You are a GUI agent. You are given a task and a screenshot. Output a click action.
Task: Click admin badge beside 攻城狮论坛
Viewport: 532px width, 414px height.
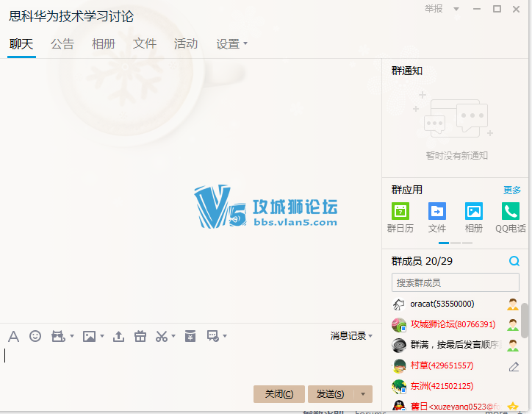coord(513,325)
